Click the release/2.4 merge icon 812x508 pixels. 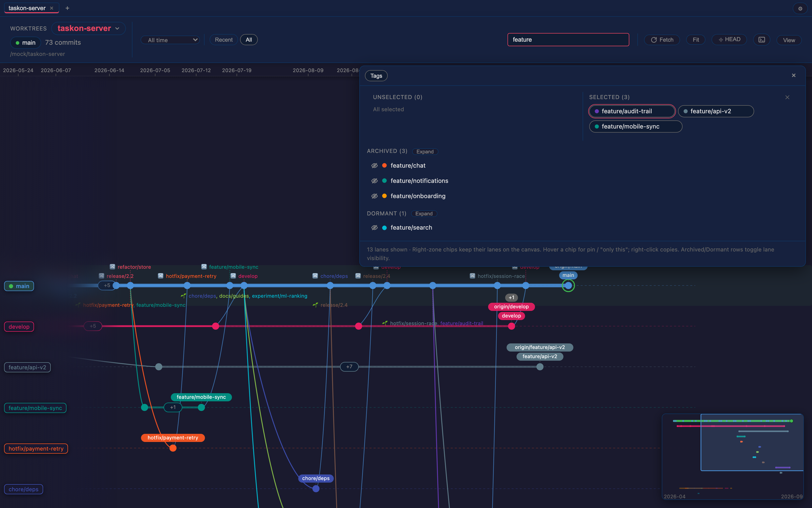(358, 276)
